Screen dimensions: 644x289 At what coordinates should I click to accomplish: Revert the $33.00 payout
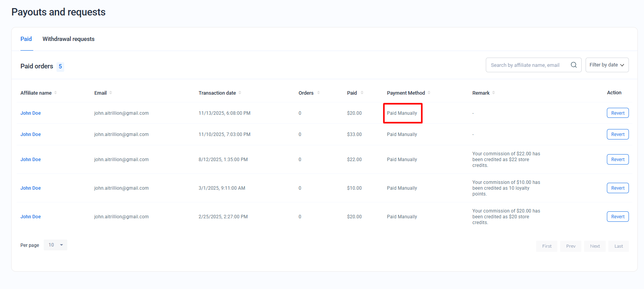pyautogui.click(x=618, y=134)
